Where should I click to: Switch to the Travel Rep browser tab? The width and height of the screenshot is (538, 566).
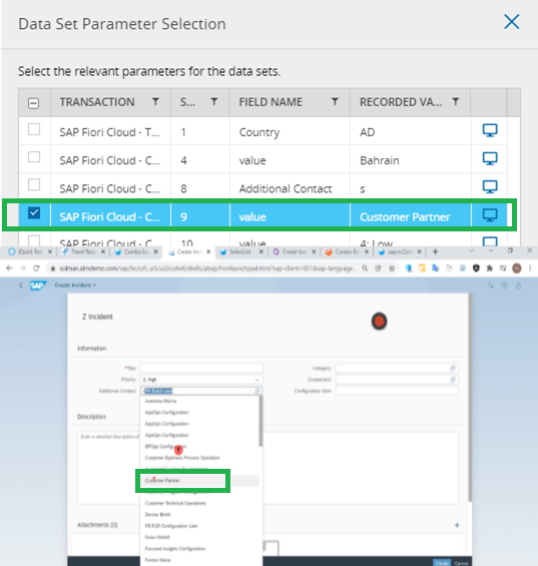tap(83, 252)
